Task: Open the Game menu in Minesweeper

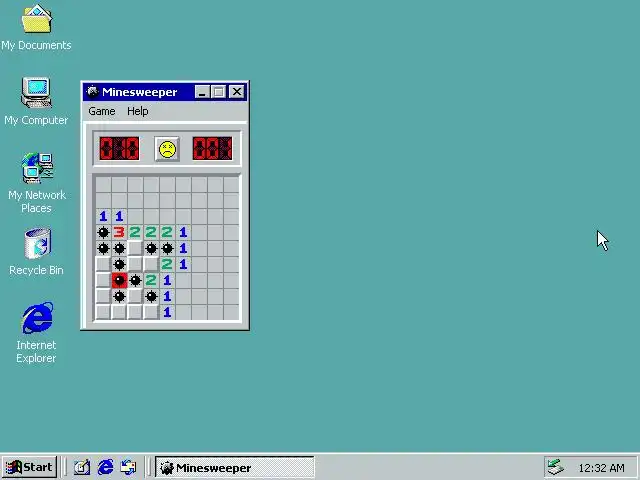Action: tap(102, 111)
